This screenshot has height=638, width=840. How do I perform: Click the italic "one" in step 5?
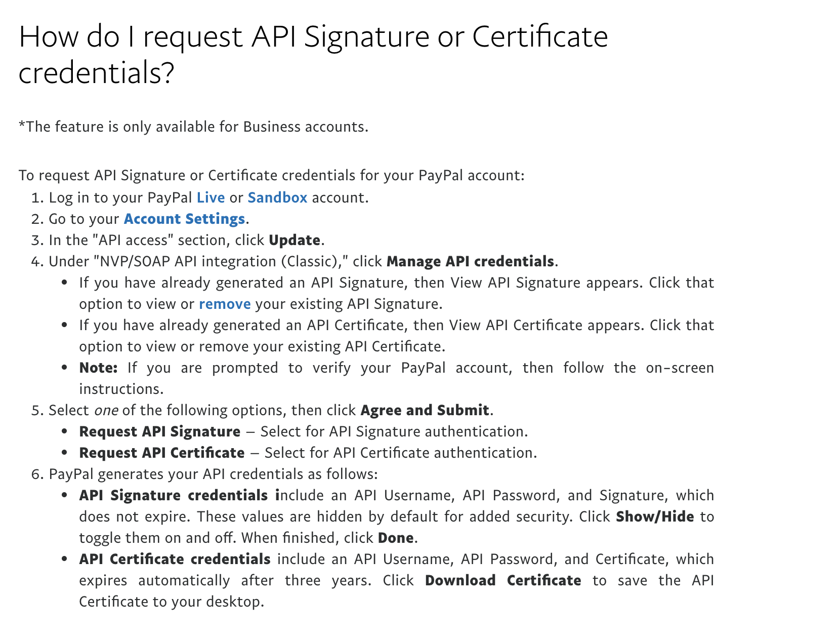(x=106, y=410)
